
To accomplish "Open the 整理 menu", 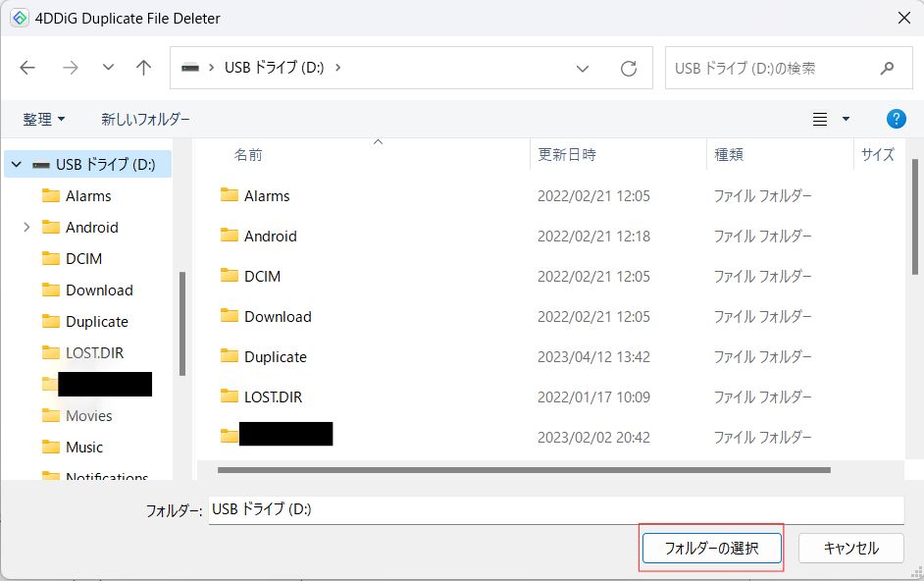I will coord(44,119).
